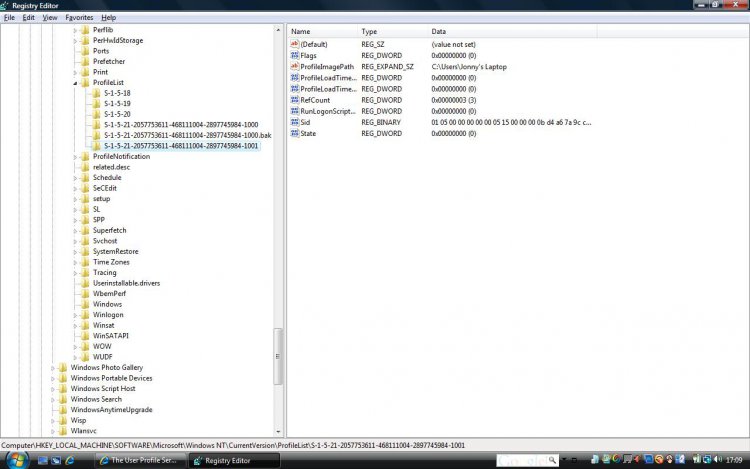Image resolution: width=750 pixels, height=469 pixels.
Task: Click the Show Desktop quick launch icon
Action: [x=43, y=460]
